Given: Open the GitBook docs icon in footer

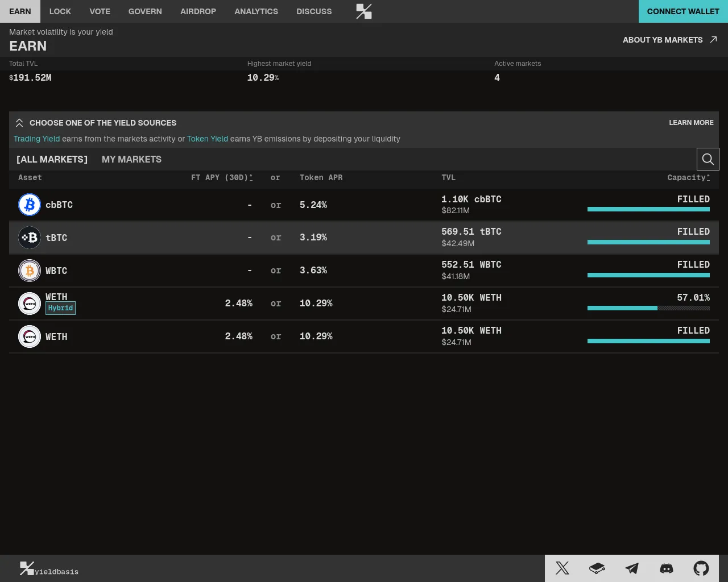Looking at the screenshot, I should (597, 568).
